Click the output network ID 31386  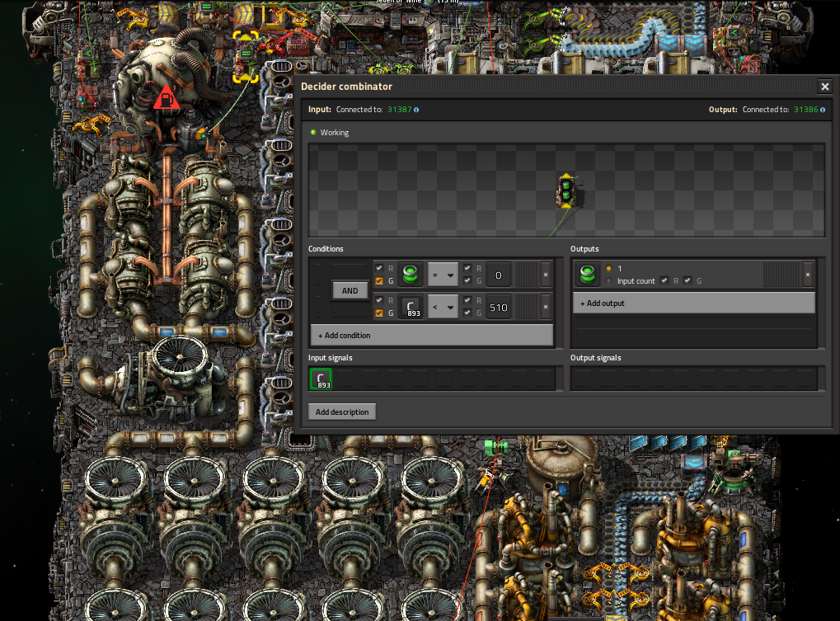805,110
